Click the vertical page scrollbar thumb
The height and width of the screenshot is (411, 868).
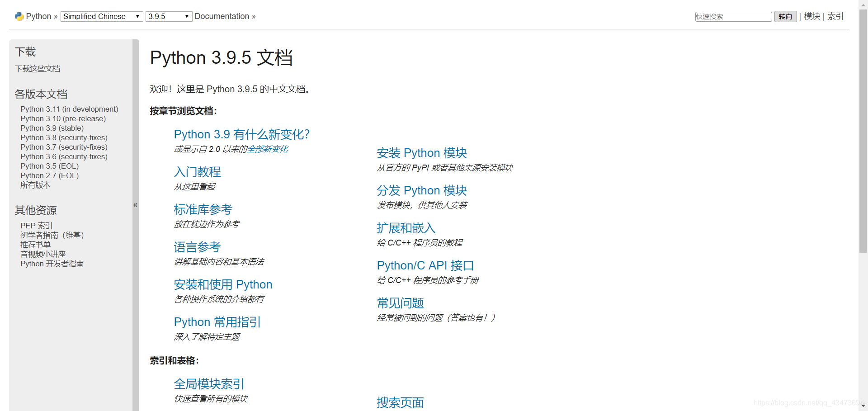(863, 131)
